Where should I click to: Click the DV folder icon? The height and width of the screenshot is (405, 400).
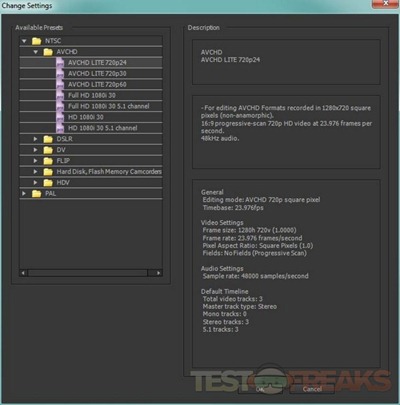click(48, 150)
